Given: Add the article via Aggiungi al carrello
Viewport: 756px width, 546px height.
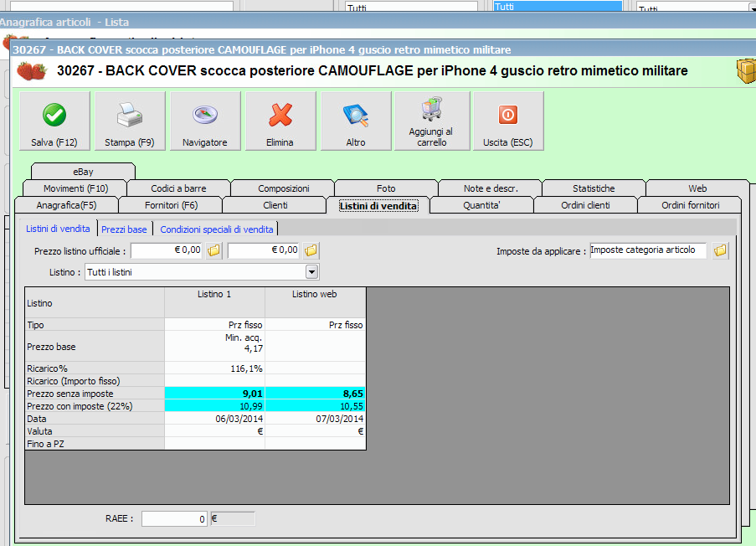Looking at the screenshot, I should click(x=431, y=121).
